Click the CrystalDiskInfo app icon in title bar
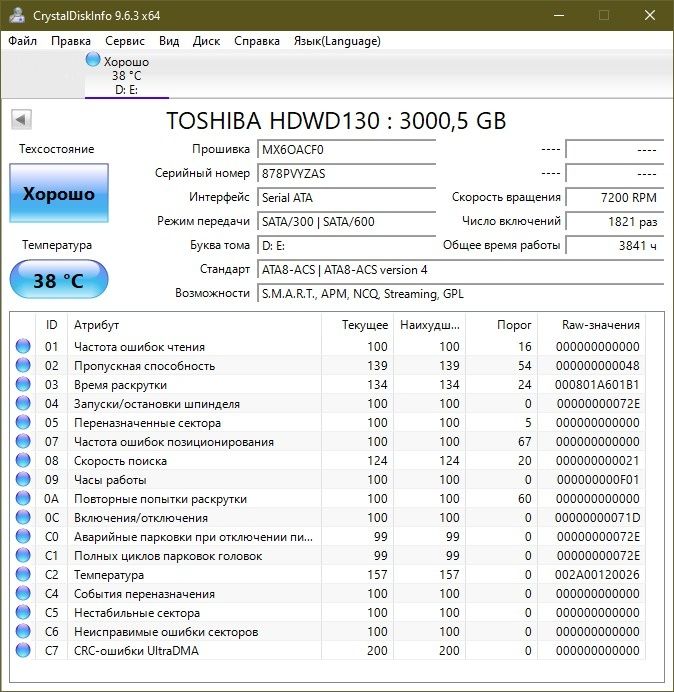The image size is (674, 692). point(17,15)
